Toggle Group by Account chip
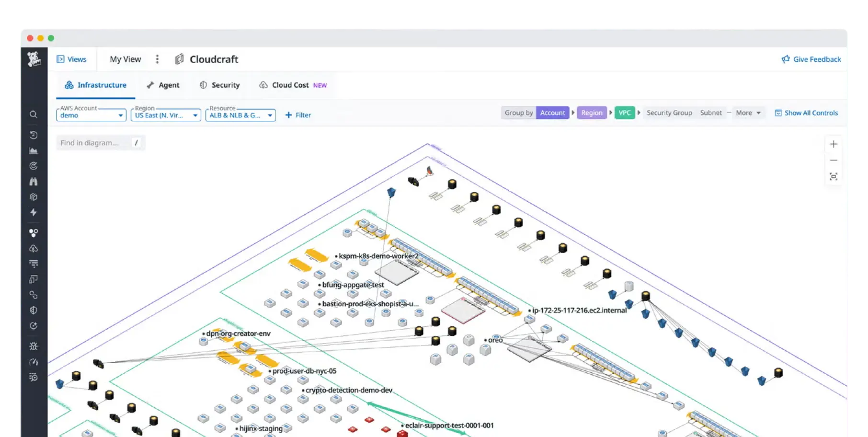868x437 pixels. coord(552,113)
